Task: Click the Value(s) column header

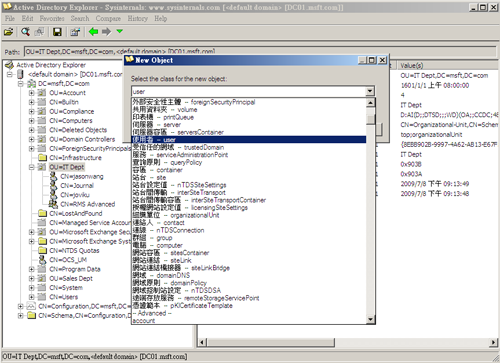Action: pos(448,65)
